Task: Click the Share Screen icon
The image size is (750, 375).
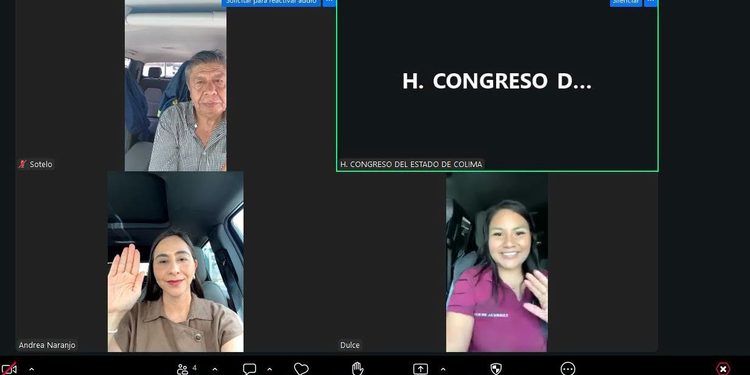Action: click(x=420, y=369)
